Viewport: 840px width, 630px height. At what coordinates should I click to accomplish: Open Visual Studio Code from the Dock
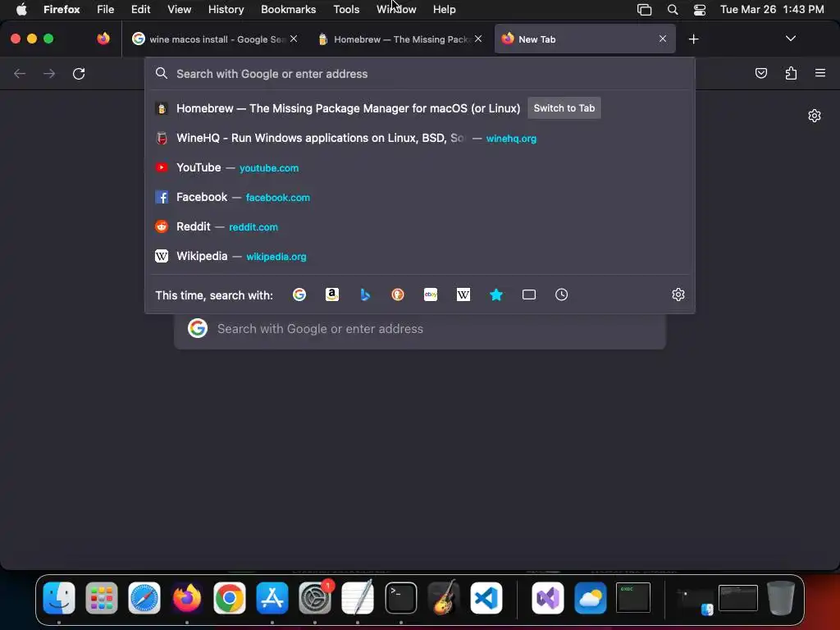[486, 598]
